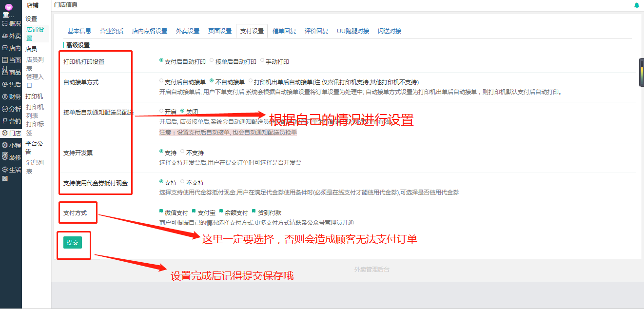Click the pink store logo avatar
This screenshot has width=644, height=309.
tap(8, 7)
